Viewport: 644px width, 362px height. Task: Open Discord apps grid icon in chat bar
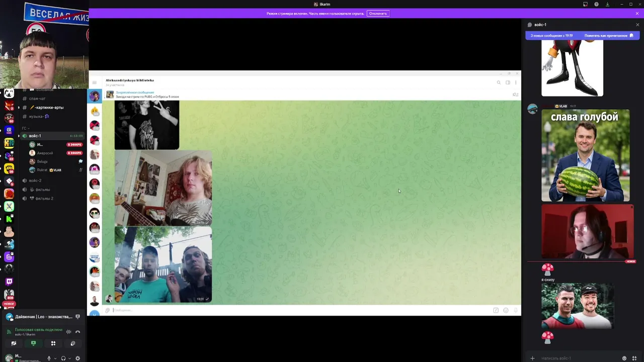(x=634, y=358)
